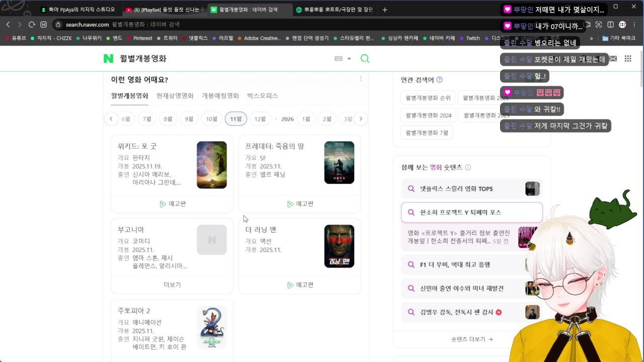Switch to the 박스오피스 tab
The height and width of the screenshot is (362, 644).
coord(263,96)
